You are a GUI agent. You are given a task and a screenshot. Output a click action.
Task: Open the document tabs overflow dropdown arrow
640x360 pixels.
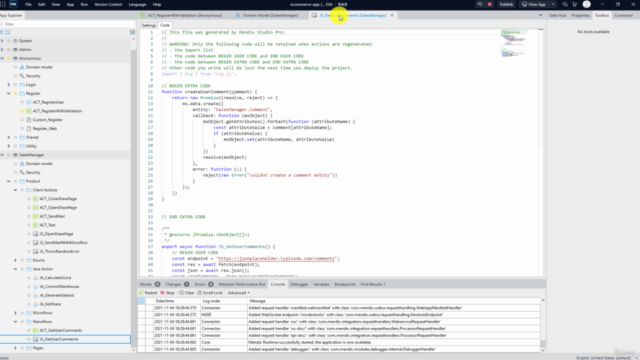tap(540, 15)
